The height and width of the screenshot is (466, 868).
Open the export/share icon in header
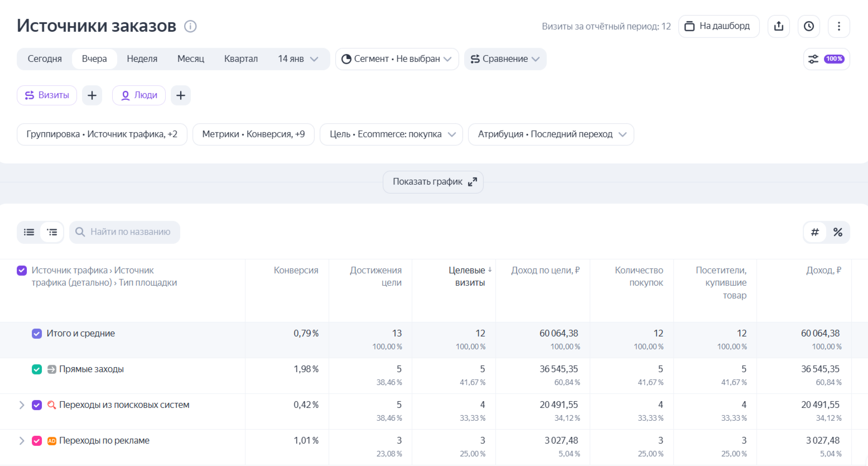(x=779, y=26)
